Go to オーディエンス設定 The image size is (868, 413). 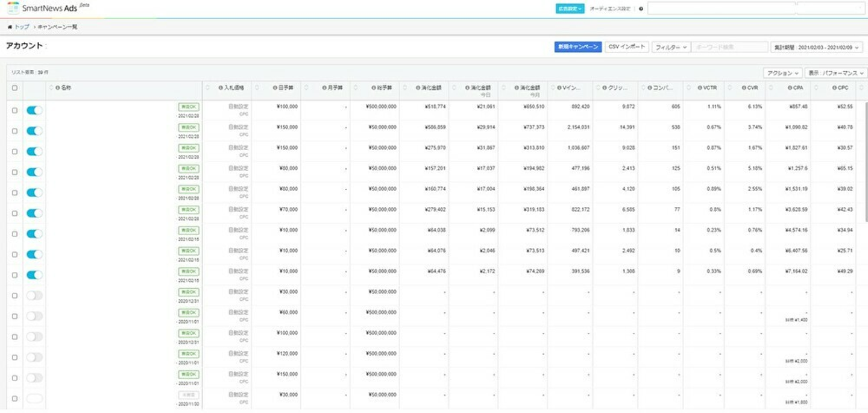(609, 9)
